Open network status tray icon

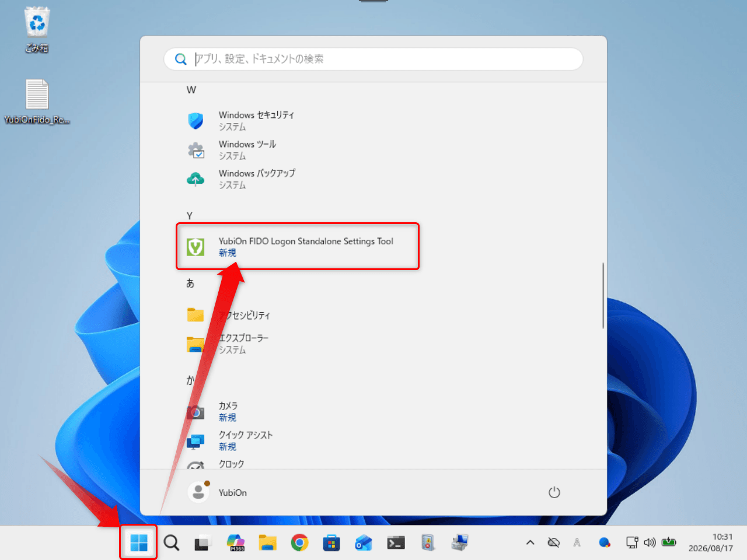[x=632, y=542]
